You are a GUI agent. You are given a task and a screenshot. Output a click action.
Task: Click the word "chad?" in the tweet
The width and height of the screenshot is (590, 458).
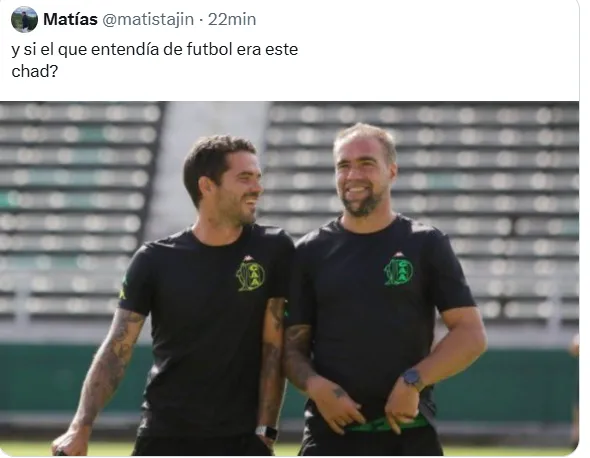pos(35,71)
